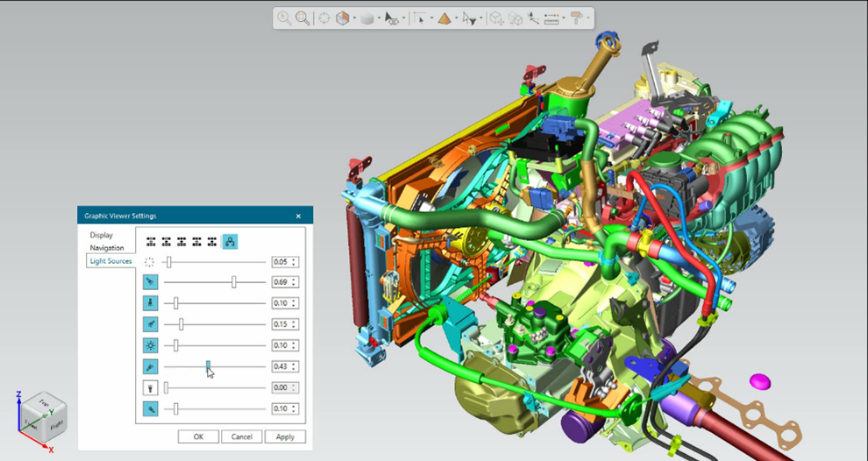
Task: Open the dropdown arrow beside the ruler tool
Action: [564, 18]
